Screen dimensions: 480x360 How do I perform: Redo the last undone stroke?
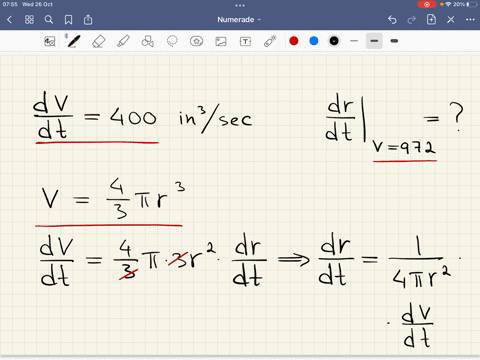point(412,20)
